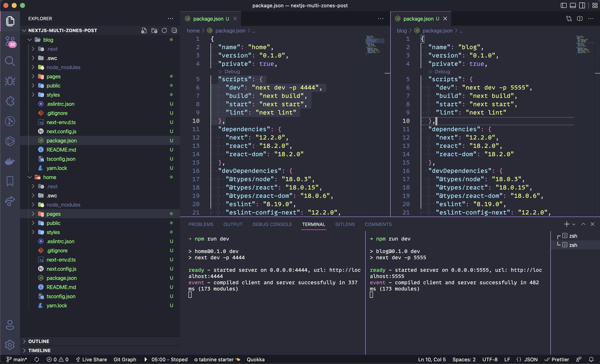Open the terminal launch profile dropdown

[x=574, y=224]
